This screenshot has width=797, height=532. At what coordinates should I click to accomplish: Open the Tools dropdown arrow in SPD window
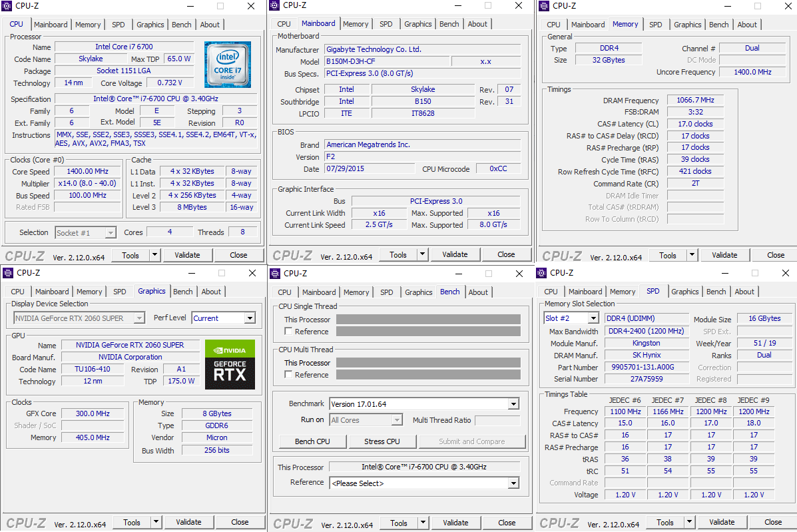click(x=689, y=523)
